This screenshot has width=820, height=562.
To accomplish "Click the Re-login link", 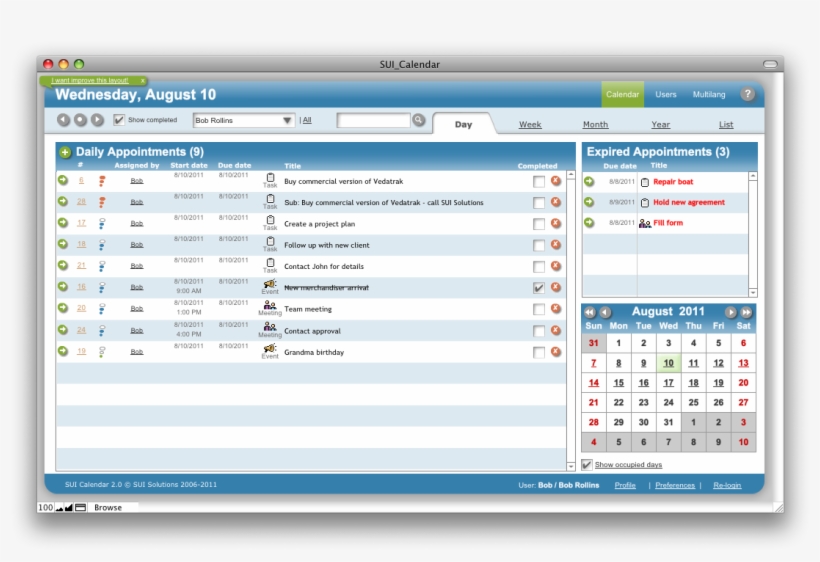I will (x=727, y=485).
